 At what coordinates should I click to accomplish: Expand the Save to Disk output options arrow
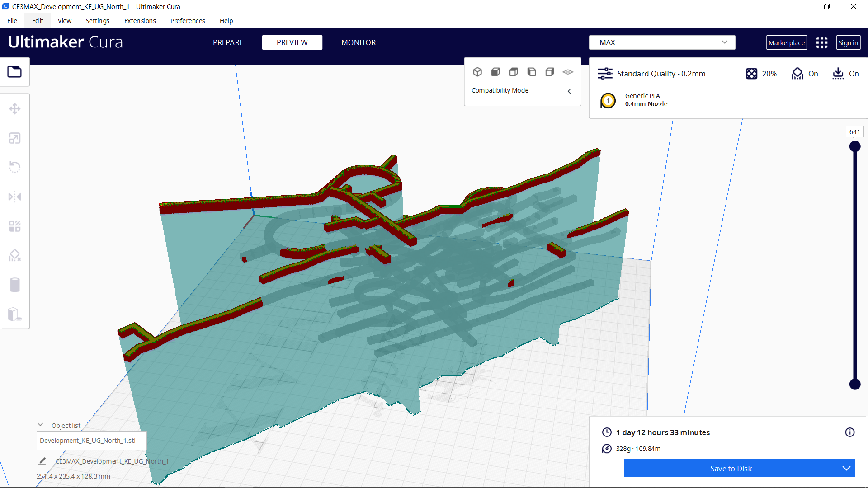point(846,468)
